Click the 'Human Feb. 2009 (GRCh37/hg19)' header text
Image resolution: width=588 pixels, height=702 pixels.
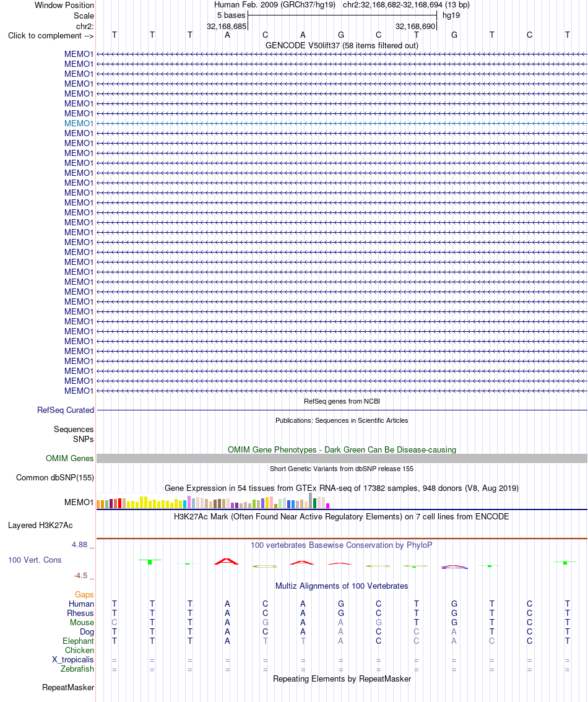tap(275, 5)
